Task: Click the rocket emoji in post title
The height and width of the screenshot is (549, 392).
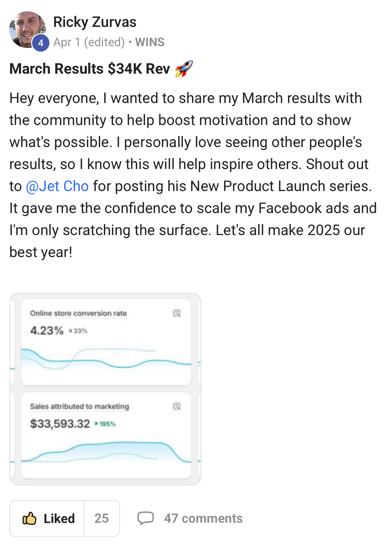Action: [184, 68]
